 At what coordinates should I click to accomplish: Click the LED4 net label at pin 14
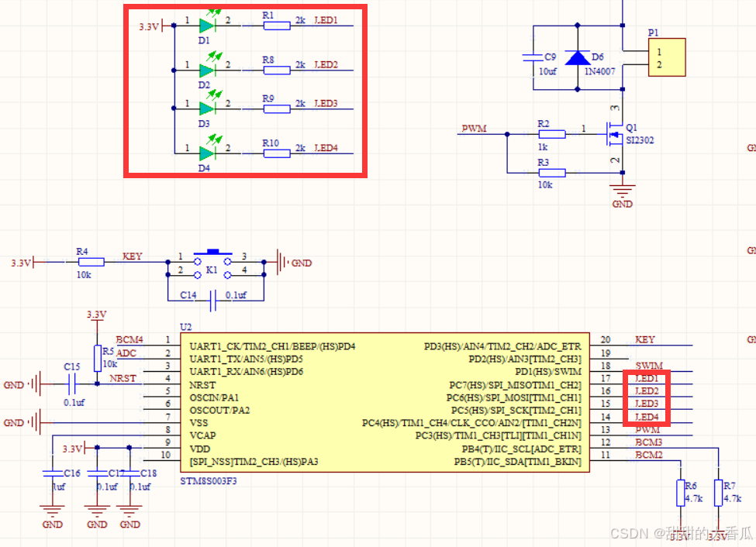647,416
